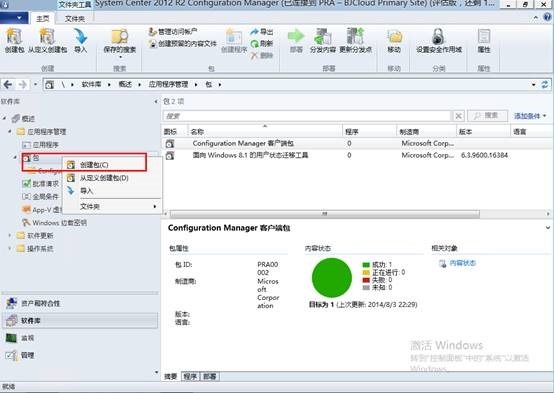The image size is (554, 393).
Task: Open the 管理 workspace
Action: pos(80,355)
